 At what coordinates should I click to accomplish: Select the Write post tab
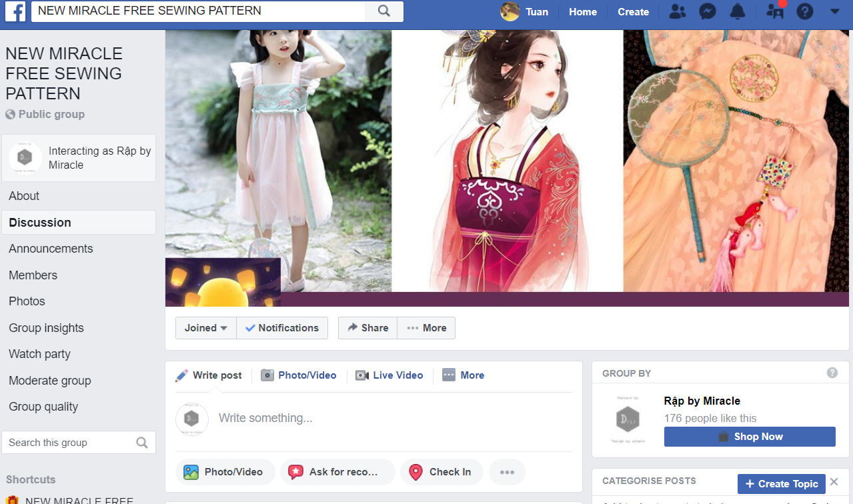point(209,375)
